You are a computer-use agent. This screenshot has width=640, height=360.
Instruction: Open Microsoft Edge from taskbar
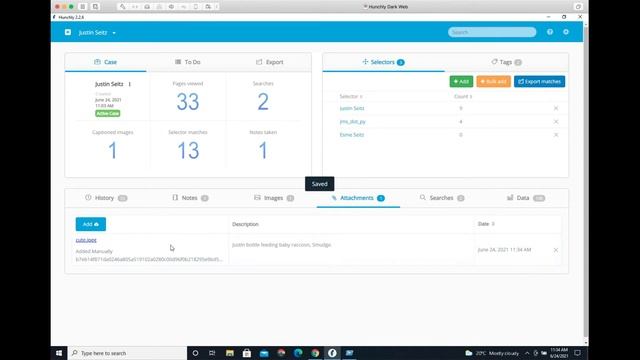point(298,353)
